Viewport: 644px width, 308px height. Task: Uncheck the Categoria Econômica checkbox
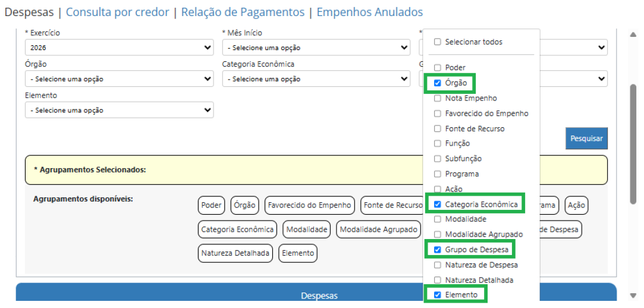point(438,204)
